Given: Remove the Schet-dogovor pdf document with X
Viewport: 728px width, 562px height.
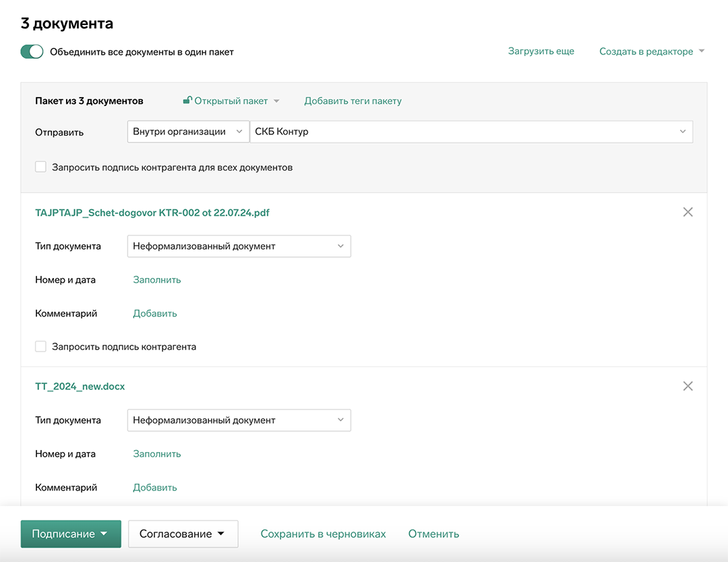Looking at the screenshot, I should pos(688,212).
